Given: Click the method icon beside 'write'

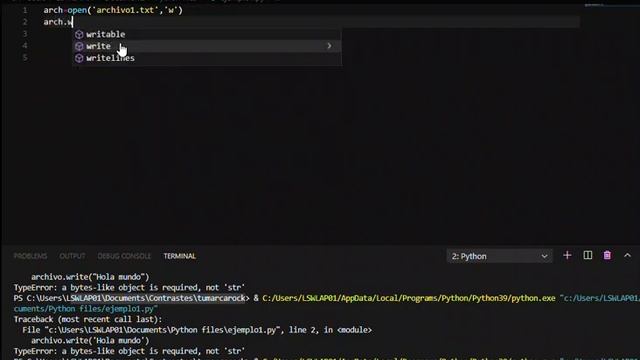Looking at the screenshot, I should 79,46.
